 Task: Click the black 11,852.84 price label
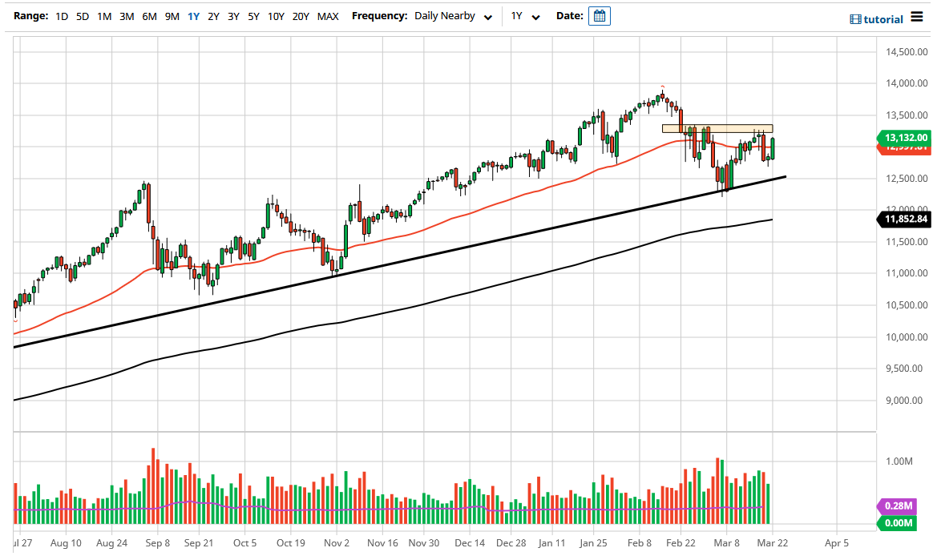pyautogui.click(x=903, y=219)
